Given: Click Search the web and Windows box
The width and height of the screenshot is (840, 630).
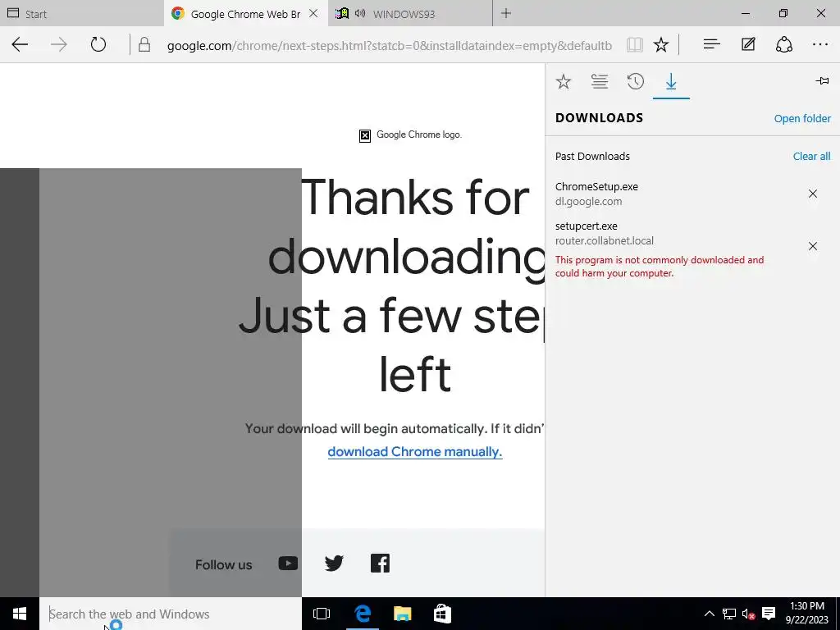Looking at the screenshot, I should point(171,614).
